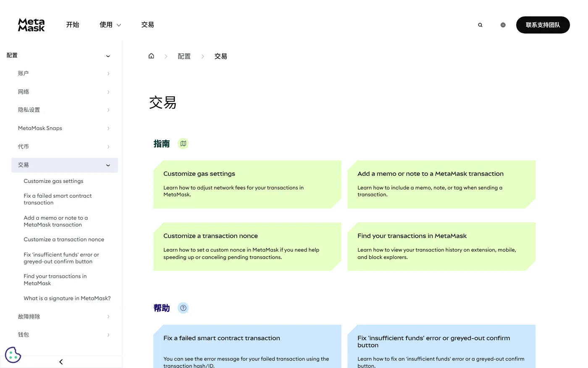Open the Add a memo or note guide card
Screen dimensions: 588x368
click(441, 184)
